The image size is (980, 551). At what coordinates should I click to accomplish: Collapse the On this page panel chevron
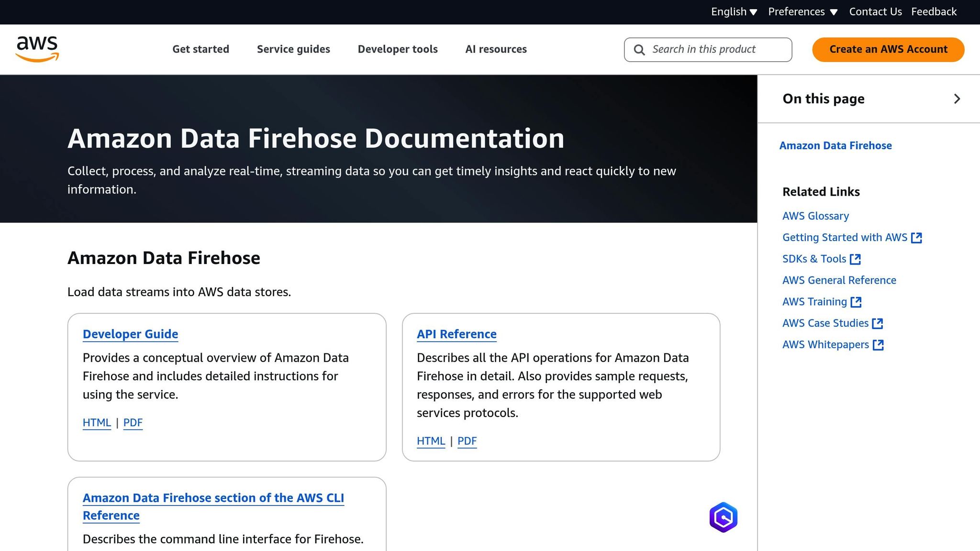click(957, 99)
